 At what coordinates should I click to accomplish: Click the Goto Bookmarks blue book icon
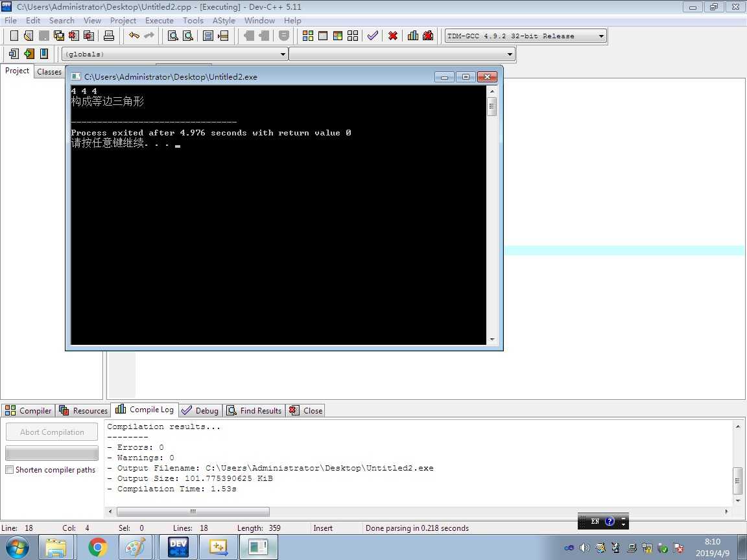pos(44,54)
